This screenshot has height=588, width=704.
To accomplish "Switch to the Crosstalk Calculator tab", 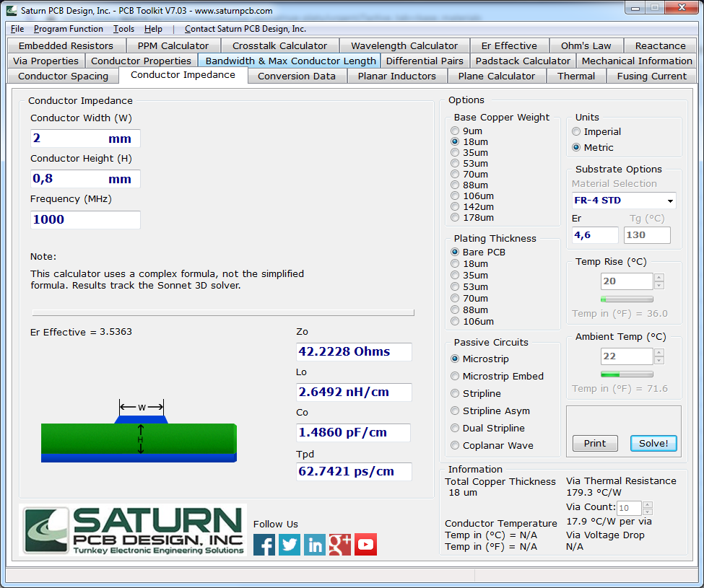I will tap(279, 45).
